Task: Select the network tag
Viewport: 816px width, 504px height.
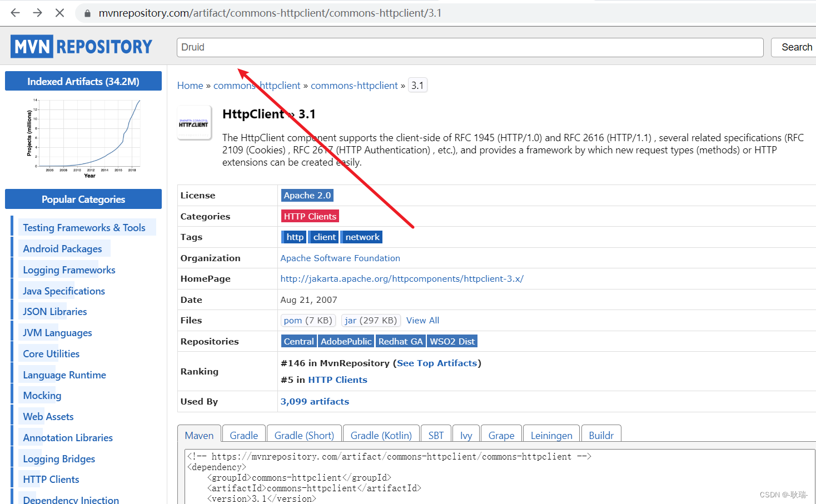Action: [x=362, y=237]
